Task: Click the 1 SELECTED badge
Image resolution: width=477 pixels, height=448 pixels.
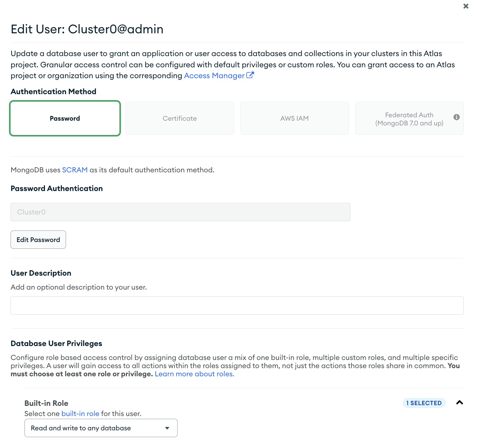Action: pyautogui.click(x=424, y=403)
